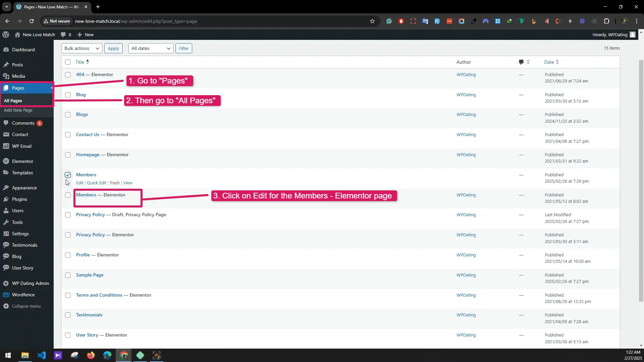644x362 pixels.
Task: Open the Windows Start menu
Action: click(8, 355)
